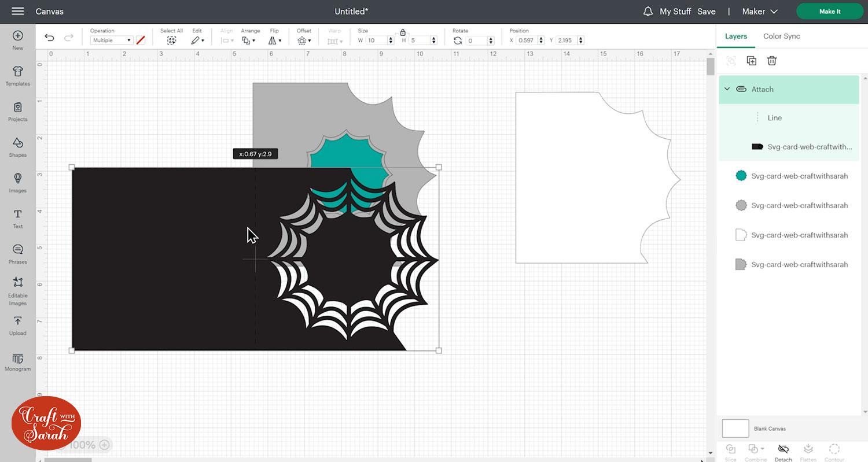This screenshot has width=868, height=462.
Task: Select the Line layer
Action: (789, 118)
